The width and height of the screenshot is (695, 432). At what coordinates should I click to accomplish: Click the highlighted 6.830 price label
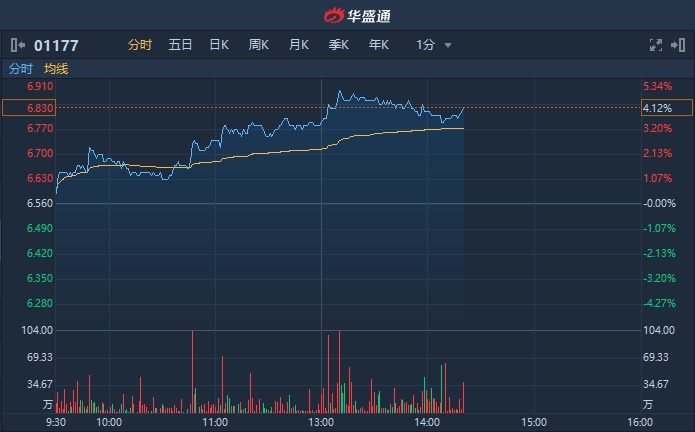coord(27,107)
